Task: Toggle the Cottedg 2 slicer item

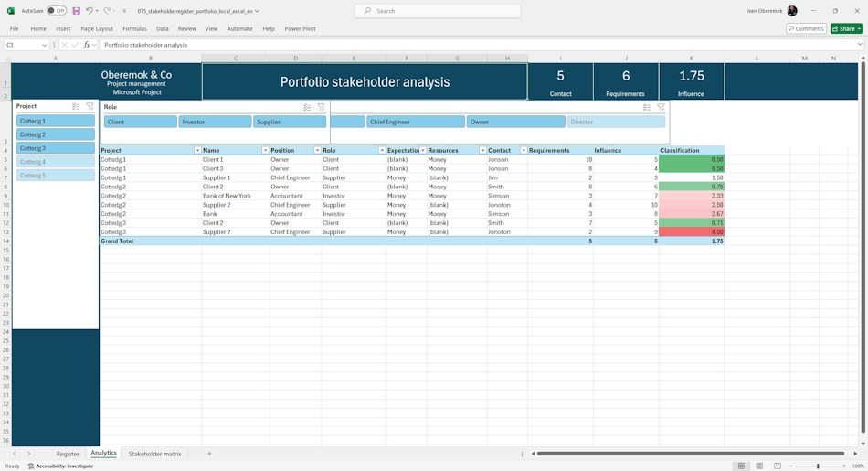Action: tap(56, 134)
